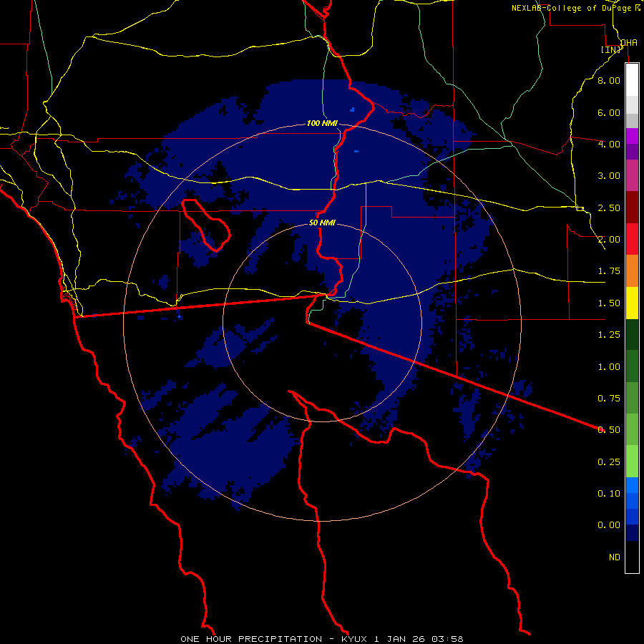Image resolution: width=644 pixels, height=644 pixels.
Task: Pick the yellow swatch beside 1.50
Action: [632, 303]
